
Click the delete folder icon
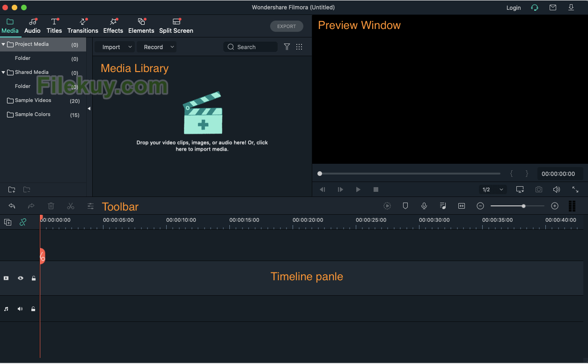[x=27, y=189]
